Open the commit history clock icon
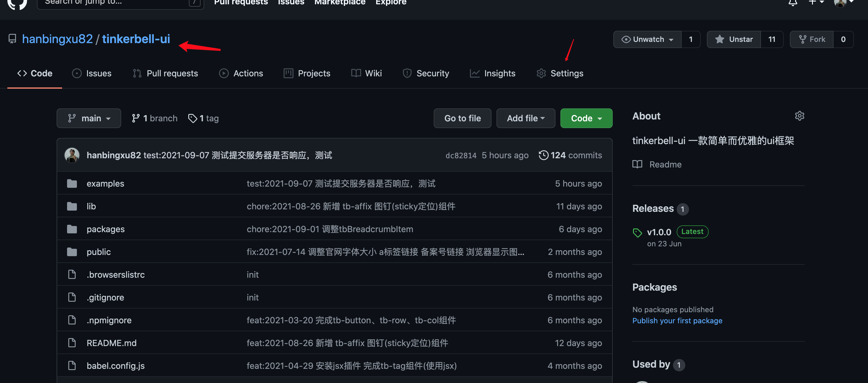868x383 pixels. click(x=543, y=155)
